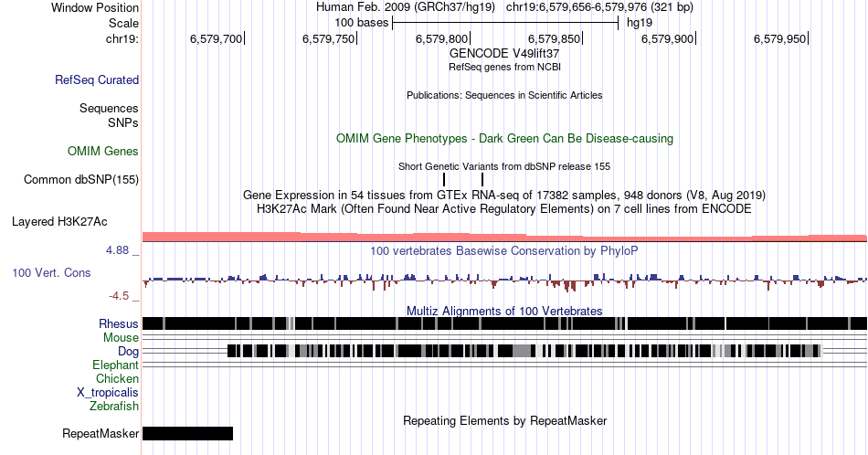Screen dimensions: 868x455
Task: Click the black RepeatMasker repeat element block
Action: (187, 433)
